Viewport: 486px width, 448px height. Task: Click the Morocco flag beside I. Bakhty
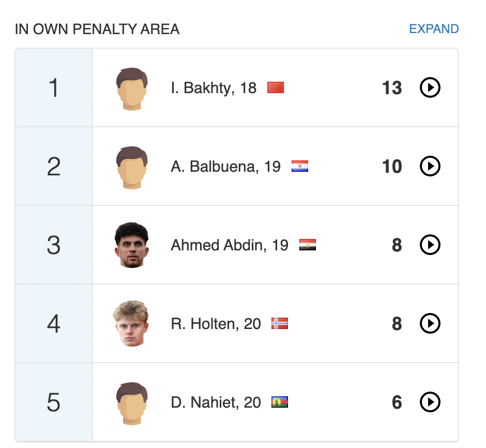pos(276,88)
